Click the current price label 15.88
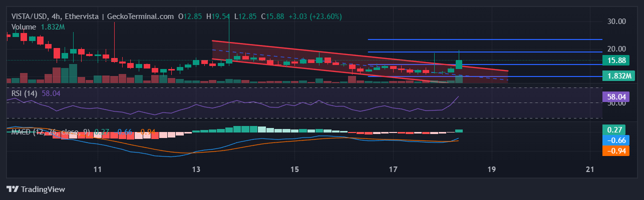Viewport: 644px width, 200px height. pyautogui.click(x=617, y=60)
